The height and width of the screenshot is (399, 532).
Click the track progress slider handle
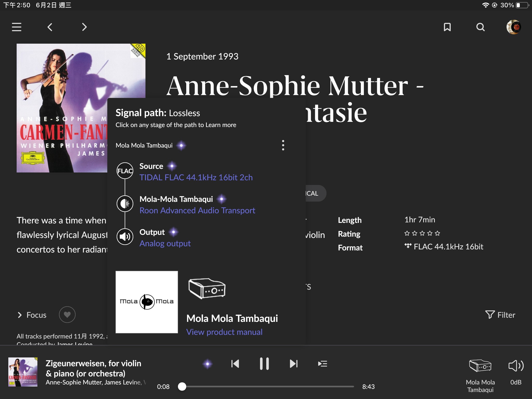(182, 387)
